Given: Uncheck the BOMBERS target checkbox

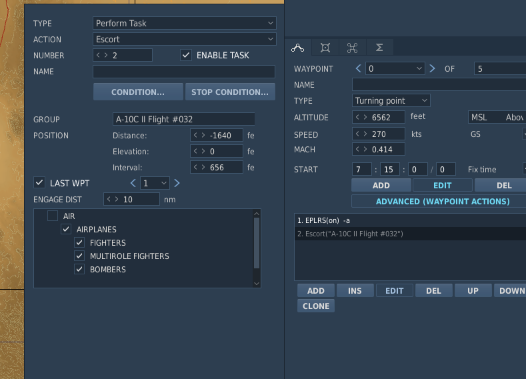Looking at the screenshot, I should 80,269.
